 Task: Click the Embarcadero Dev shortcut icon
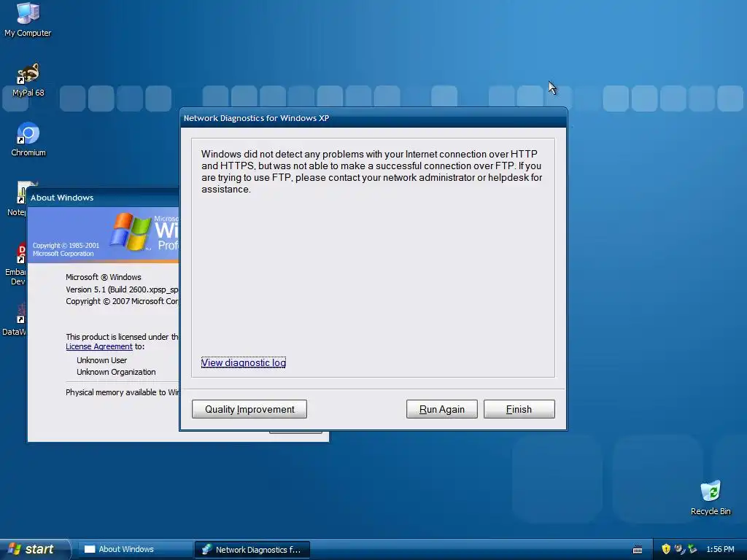21,253
